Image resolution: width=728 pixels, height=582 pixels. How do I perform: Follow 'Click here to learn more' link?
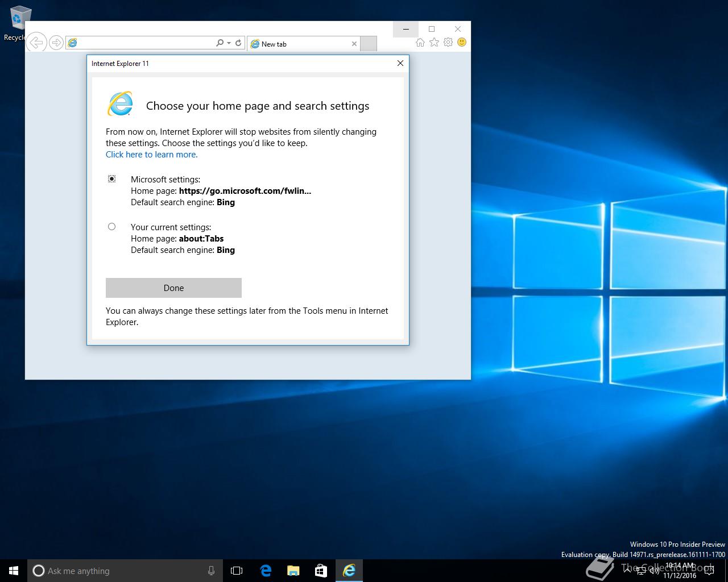pyautogui.click(x=152, y=155)
